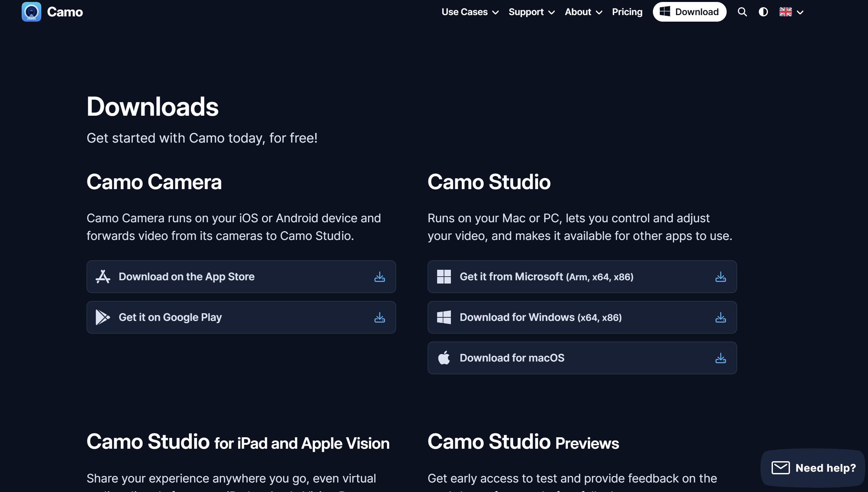Image resolution: width=868 pixels, height=492 pixels.
Task: Expand the Support menu
Action: 531,12
